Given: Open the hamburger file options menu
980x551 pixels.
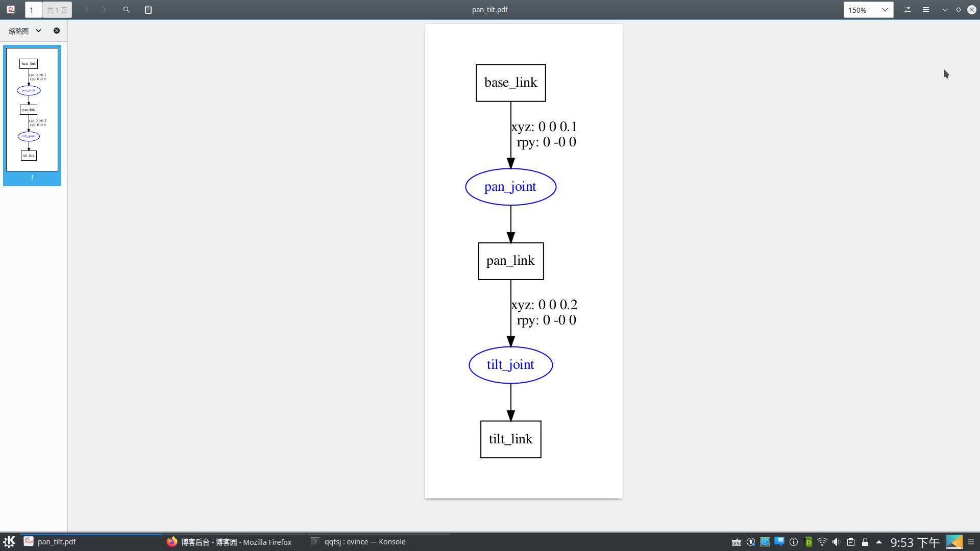Looking at the screenshot, I should click(x=926, y=10).
